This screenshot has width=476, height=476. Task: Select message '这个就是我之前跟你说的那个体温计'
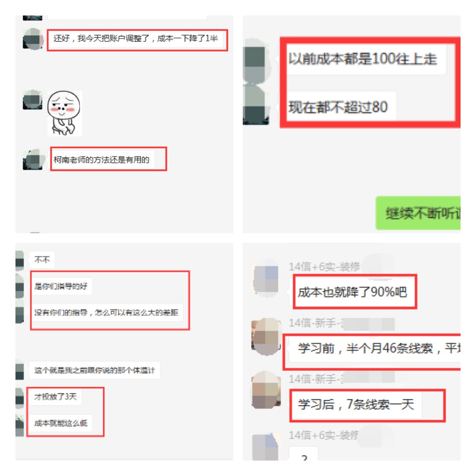pos(94,370)
